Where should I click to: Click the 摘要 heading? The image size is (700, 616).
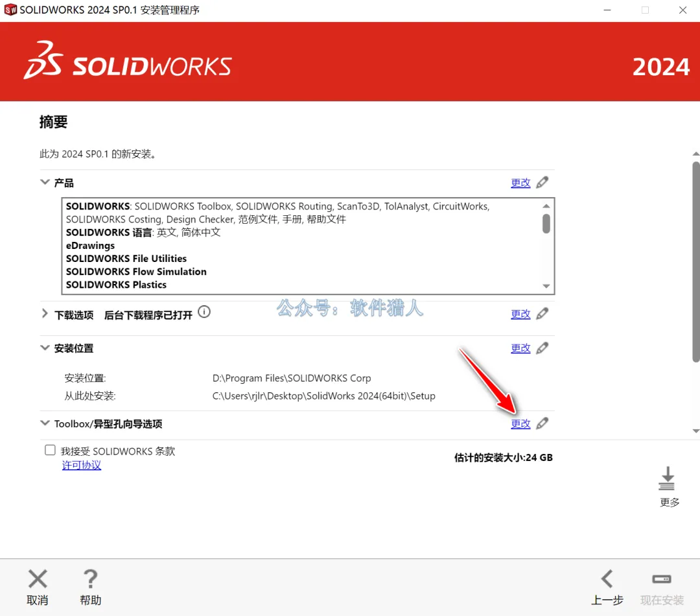click(54, 121)
